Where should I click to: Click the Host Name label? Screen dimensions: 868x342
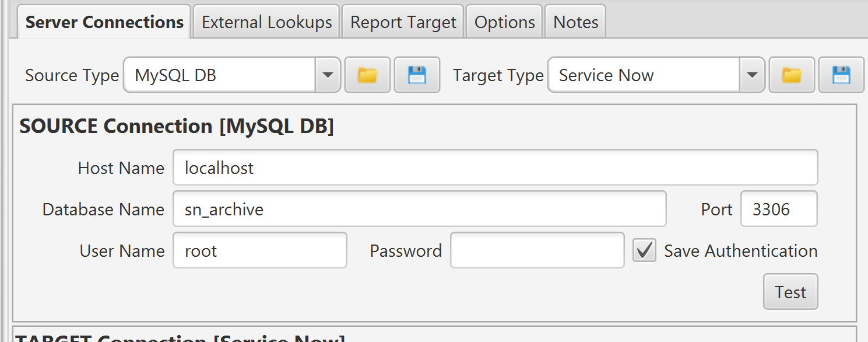[x=121, y=168]
